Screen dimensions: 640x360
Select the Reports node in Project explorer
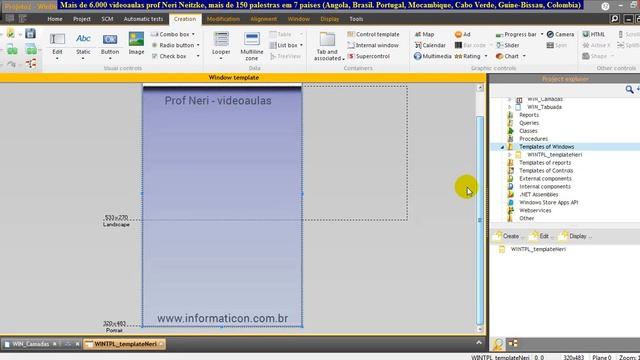point(529,115)
